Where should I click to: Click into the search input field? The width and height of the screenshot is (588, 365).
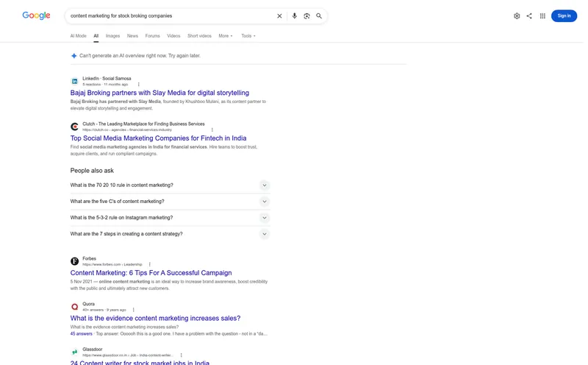pos(171,15)
